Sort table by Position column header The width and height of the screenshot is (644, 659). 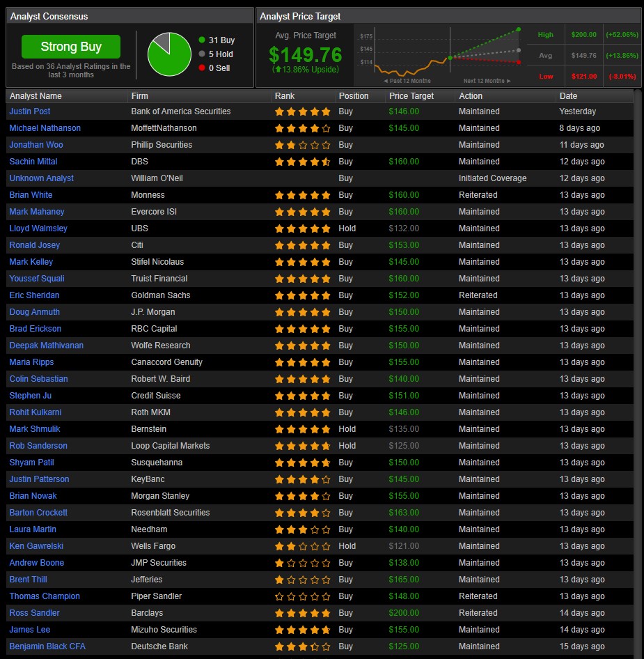click(x=353, y=96)
